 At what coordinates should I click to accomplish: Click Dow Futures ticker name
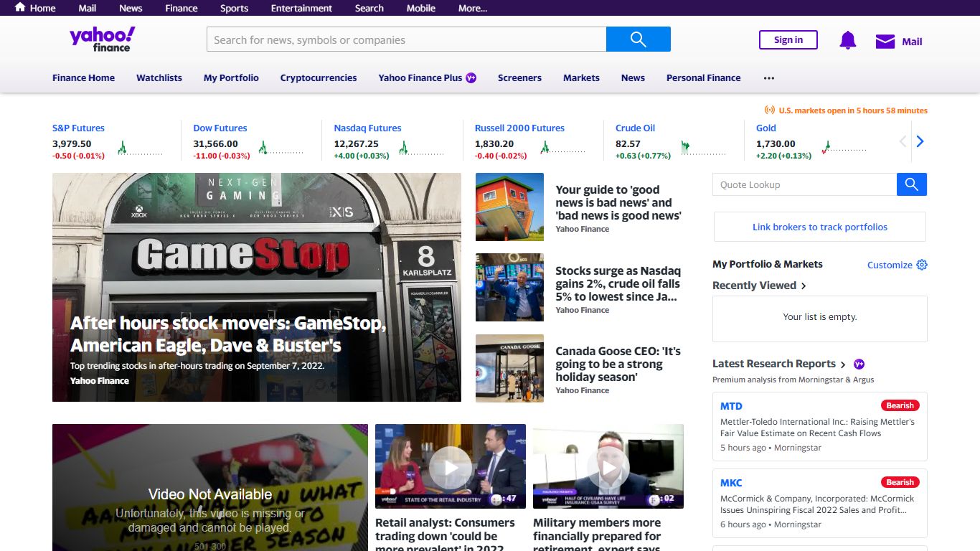tap(220, 128)
